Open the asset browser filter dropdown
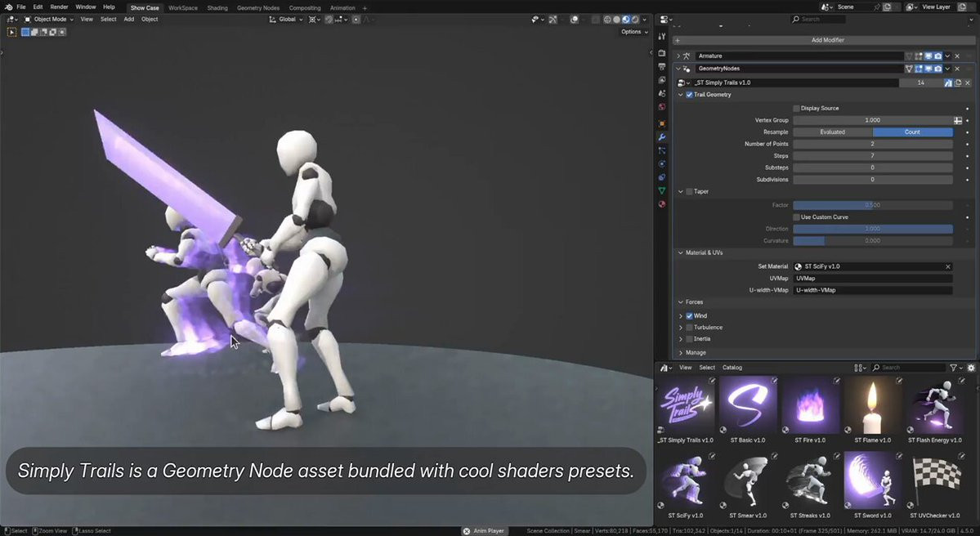The image size is (980, 536). pyautogui.click(x=955, y=368)
